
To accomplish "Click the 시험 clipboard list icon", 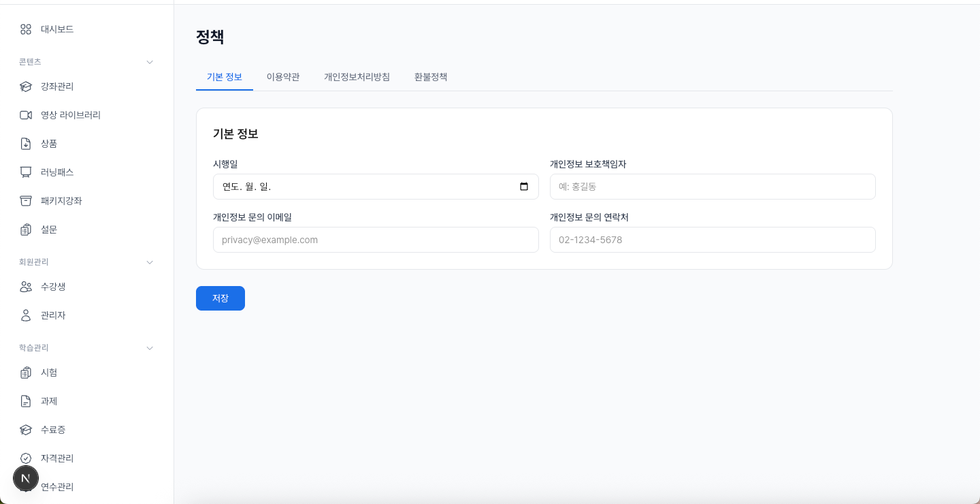I will pos(26,373).
